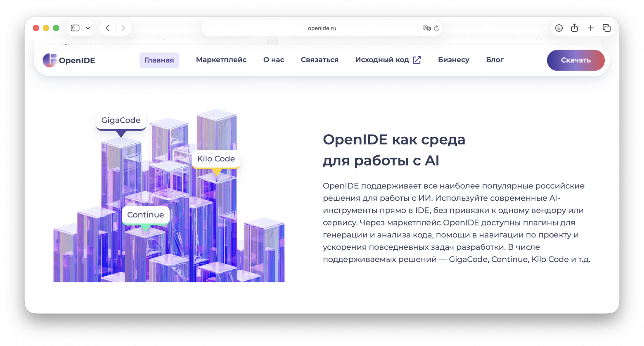Screen dimensions: 644x346
Task: Click the Share icon in the toolbar
Action: (x=574, y=28)
